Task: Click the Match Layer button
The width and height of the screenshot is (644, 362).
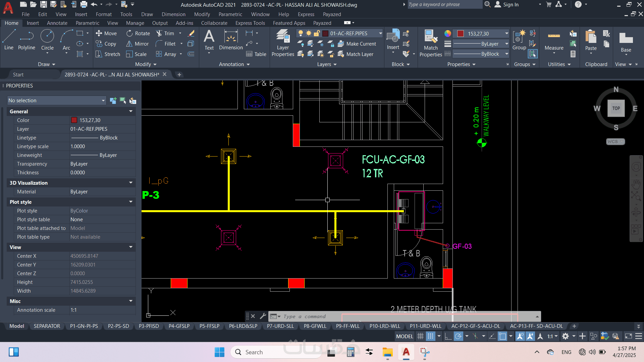Action: [356, 54]
